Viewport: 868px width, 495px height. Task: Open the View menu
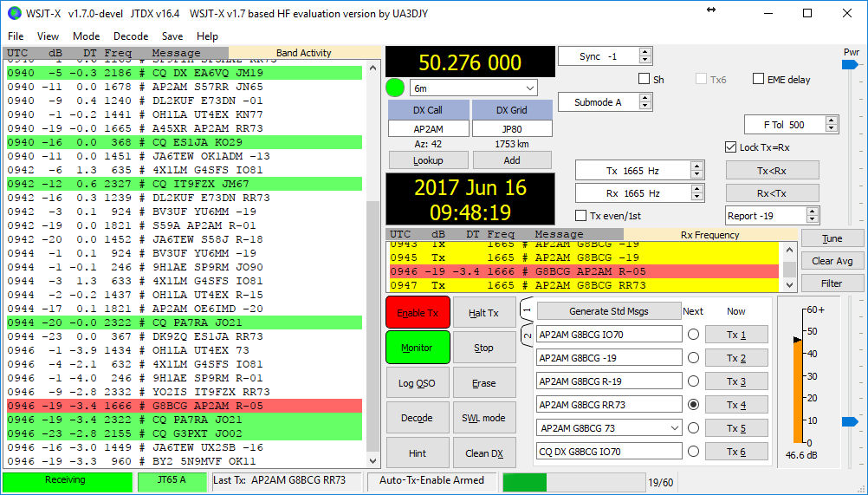[x=48, y=36]
